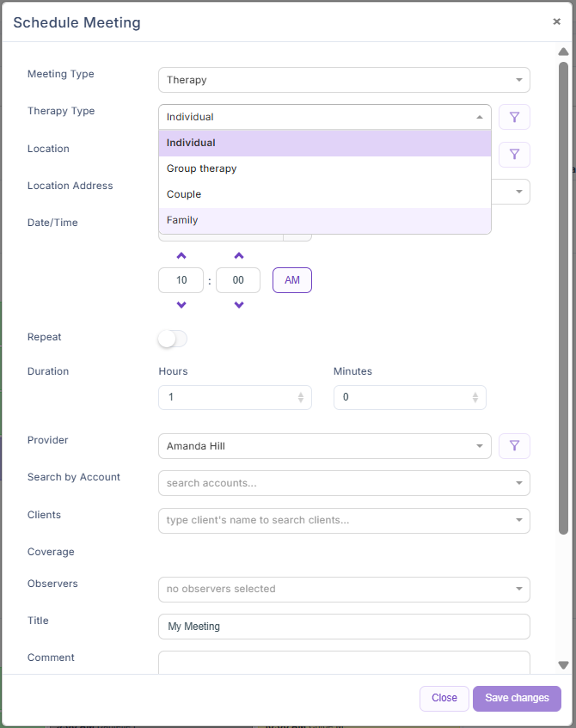Click the filter icon next to Provider

(514, 446)
